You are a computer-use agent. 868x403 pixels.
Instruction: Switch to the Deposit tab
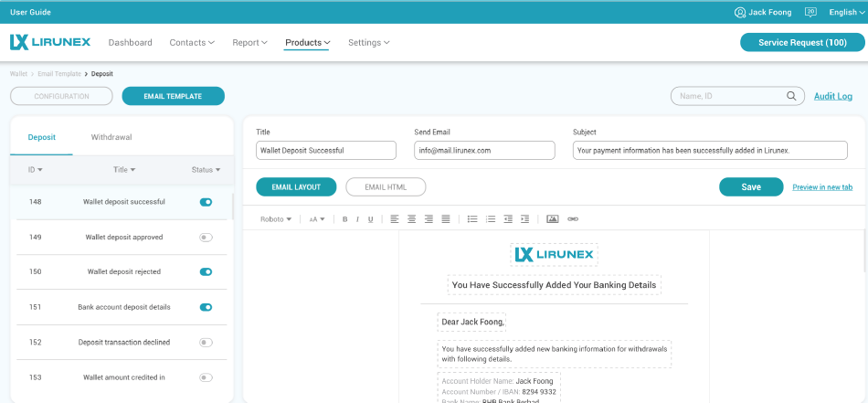pos(41,137)
